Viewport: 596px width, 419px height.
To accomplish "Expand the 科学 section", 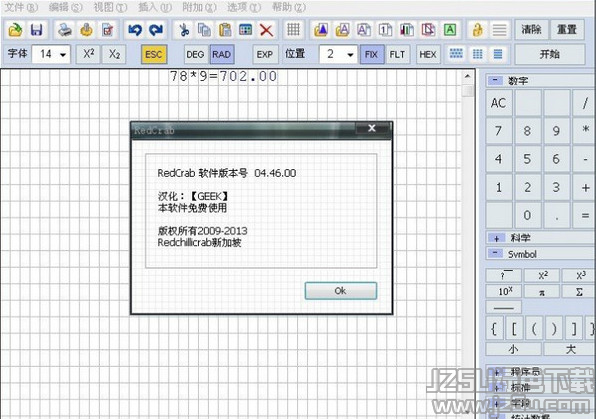I will pyautogui.click(x=496, y=238).
